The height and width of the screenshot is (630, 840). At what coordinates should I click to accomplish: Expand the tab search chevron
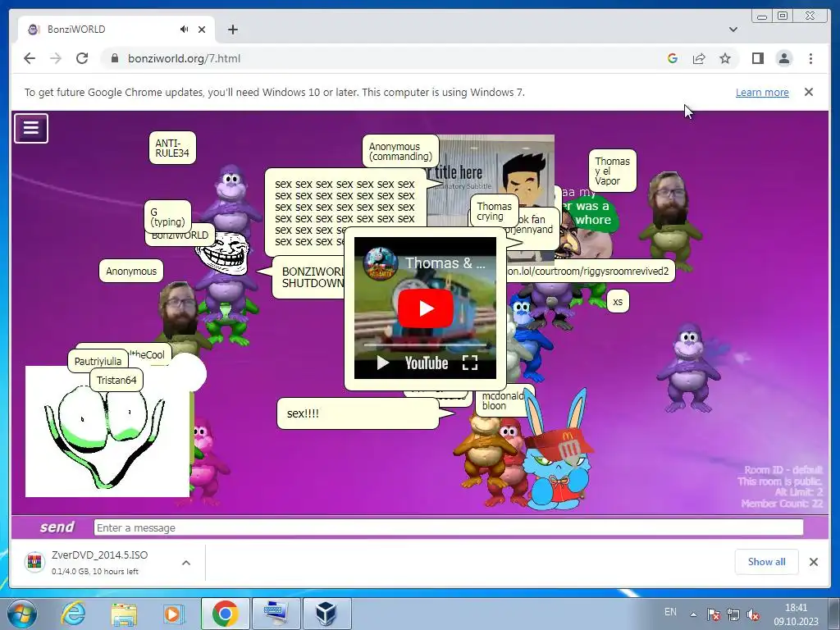pyautogui.click(x=733, y=30)
